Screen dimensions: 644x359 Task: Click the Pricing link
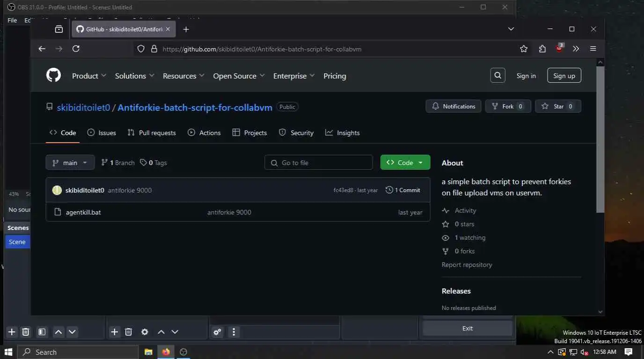335,76
